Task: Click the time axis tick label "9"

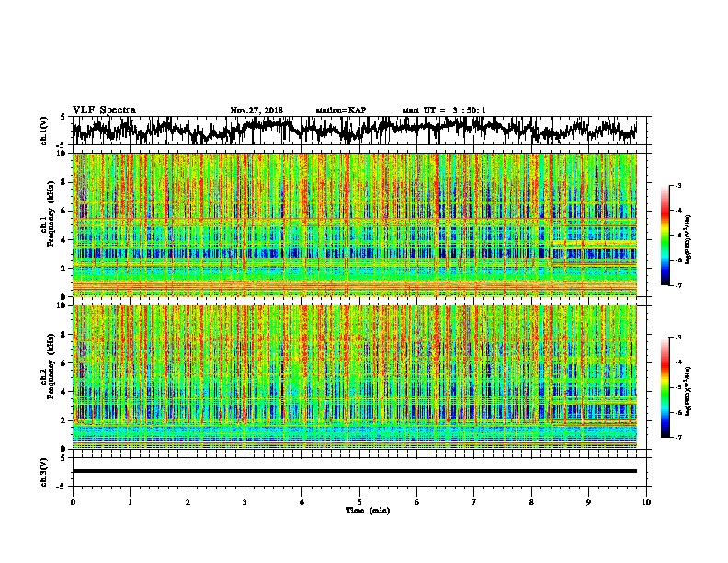Action: pos(588,502)
